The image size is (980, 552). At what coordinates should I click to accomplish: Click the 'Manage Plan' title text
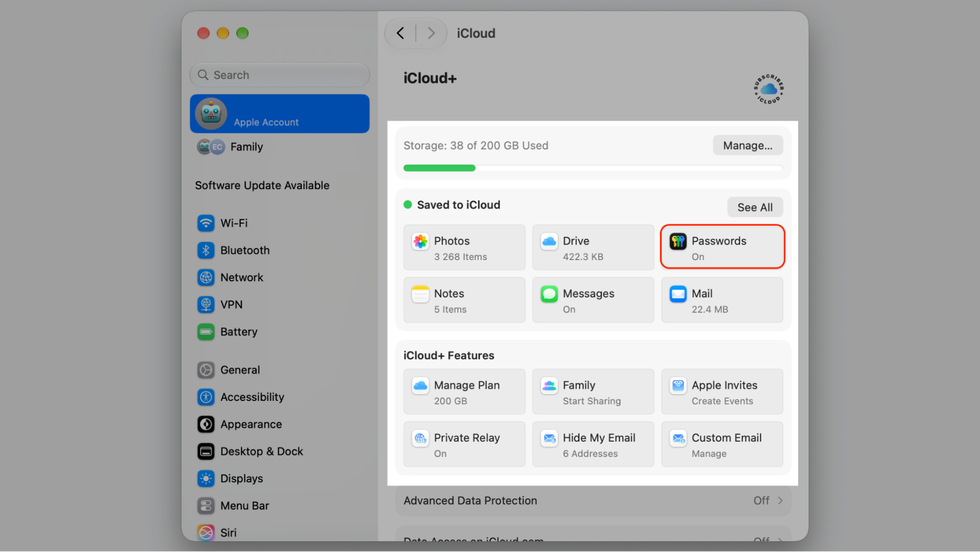point(467,385)
